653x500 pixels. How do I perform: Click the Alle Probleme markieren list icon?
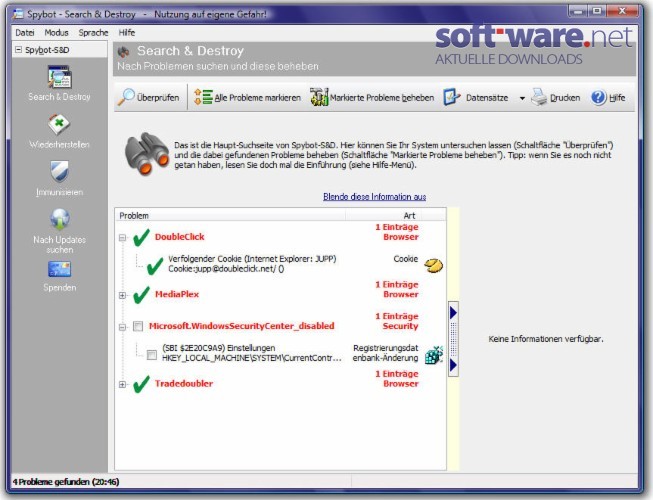tap(204, 97)
